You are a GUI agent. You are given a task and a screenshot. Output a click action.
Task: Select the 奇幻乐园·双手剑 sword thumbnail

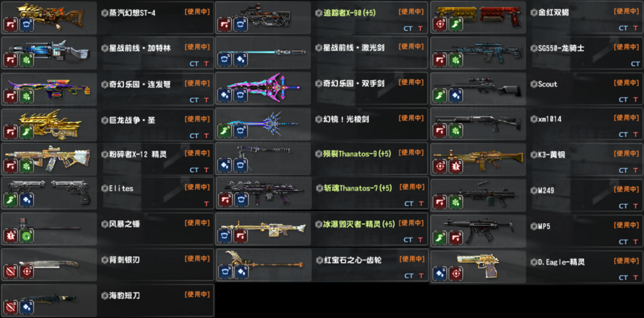[264, 88]
